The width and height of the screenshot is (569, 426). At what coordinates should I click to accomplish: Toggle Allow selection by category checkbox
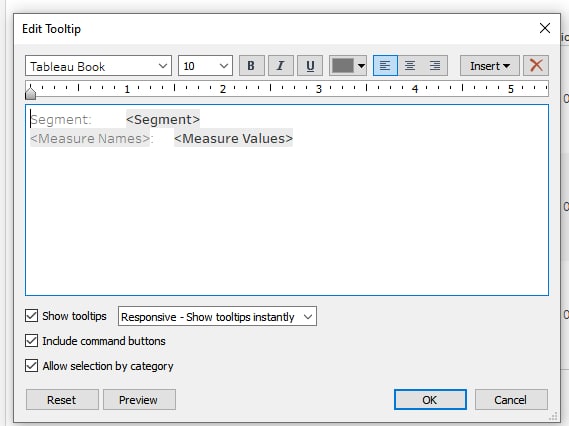[x=32, y=366]
